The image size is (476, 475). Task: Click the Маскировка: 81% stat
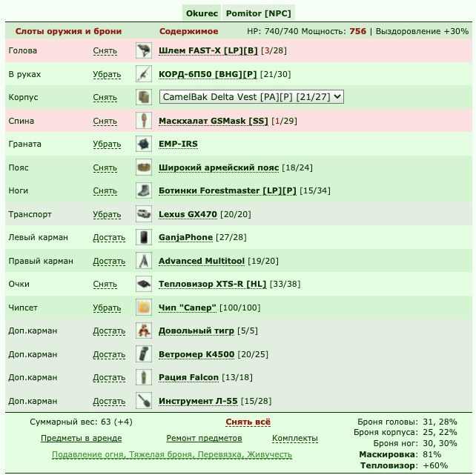click(400, 455)
